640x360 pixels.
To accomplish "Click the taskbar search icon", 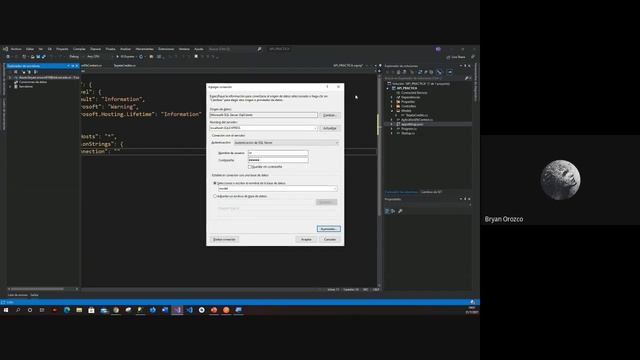I will pos(18,310).
